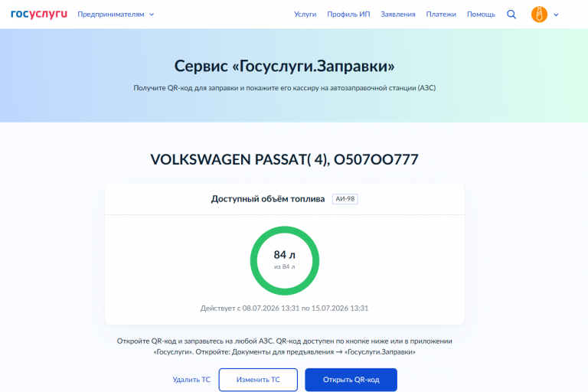Click the orange user avatar icon
The width and height of the screenshot is (588, 392).
pos(539,15)
